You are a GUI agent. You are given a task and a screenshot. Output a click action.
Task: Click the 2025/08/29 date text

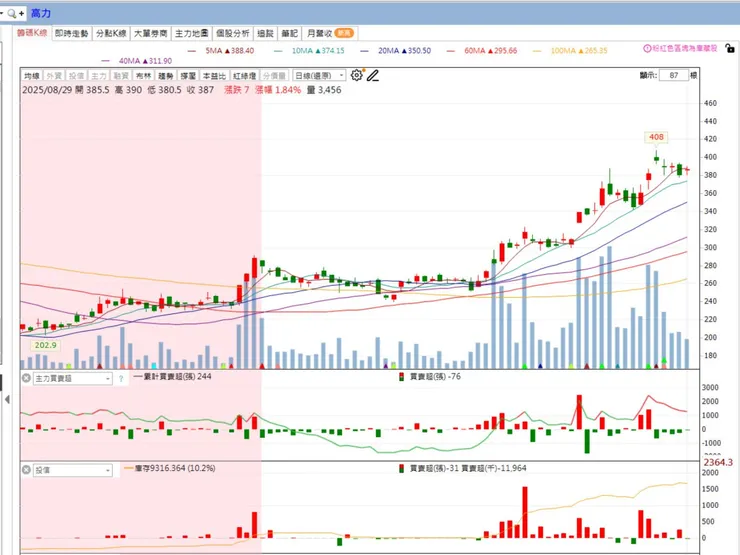(x=47, y=90)
